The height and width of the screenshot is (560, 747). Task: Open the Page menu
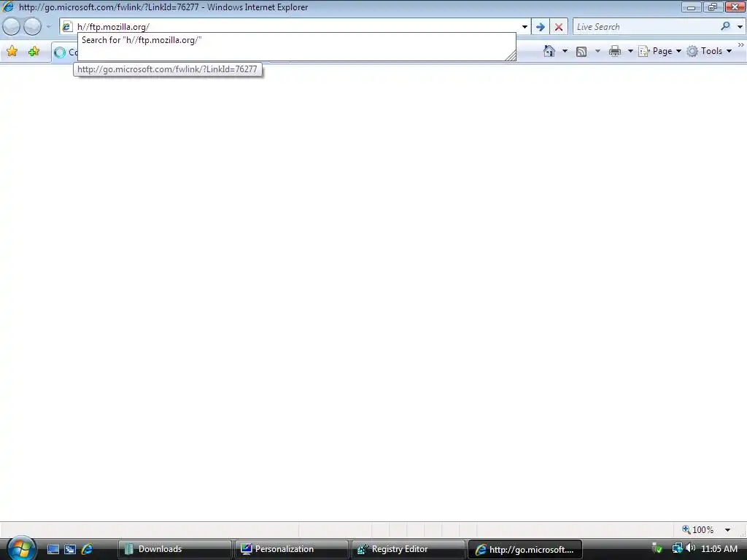659,51
